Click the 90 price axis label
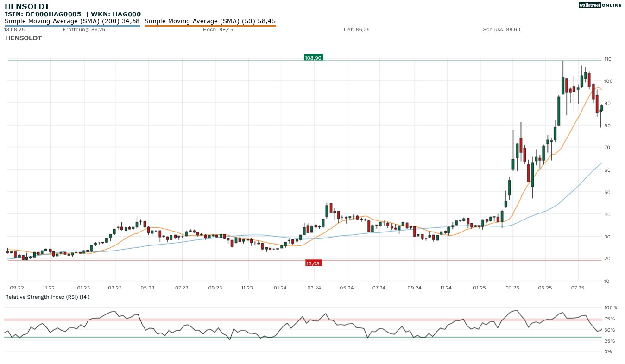The width and height of the screenshot is (625, 364). pos(607,104)
